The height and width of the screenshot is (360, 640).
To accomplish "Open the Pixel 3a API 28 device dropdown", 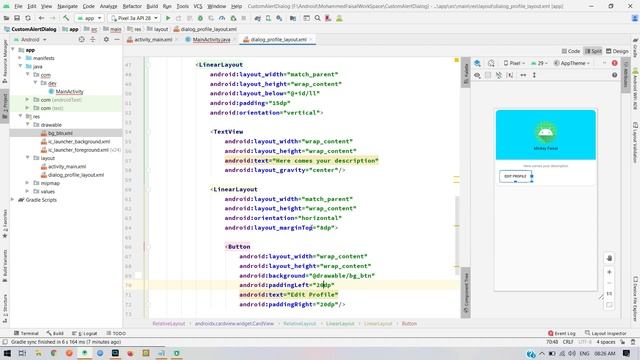I will (134, 18).
